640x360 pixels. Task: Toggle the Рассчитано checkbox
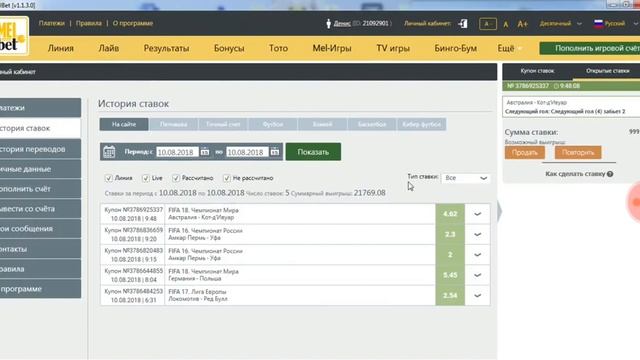point(176,178)
